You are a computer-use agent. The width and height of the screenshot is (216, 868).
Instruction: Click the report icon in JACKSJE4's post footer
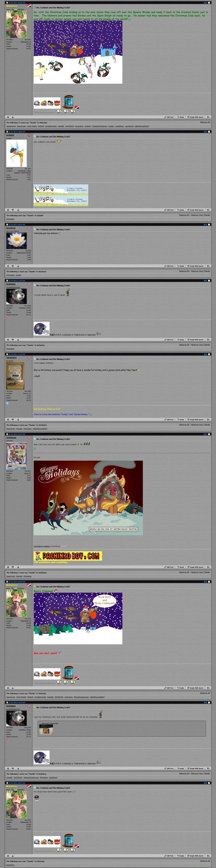tap(8, 419)
